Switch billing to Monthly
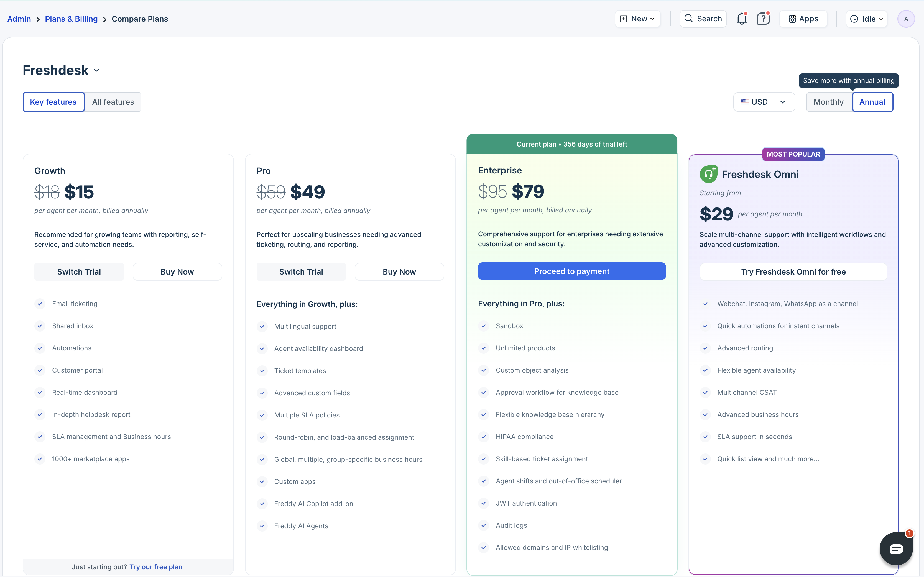The image size is (924, 577). pyautogui.click(x=828, y=102)
